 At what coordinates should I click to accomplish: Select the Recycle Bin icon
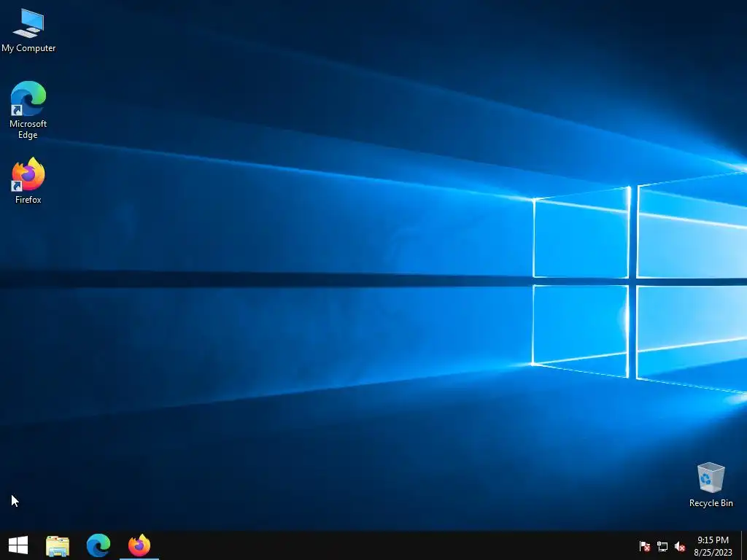point(711,485)
